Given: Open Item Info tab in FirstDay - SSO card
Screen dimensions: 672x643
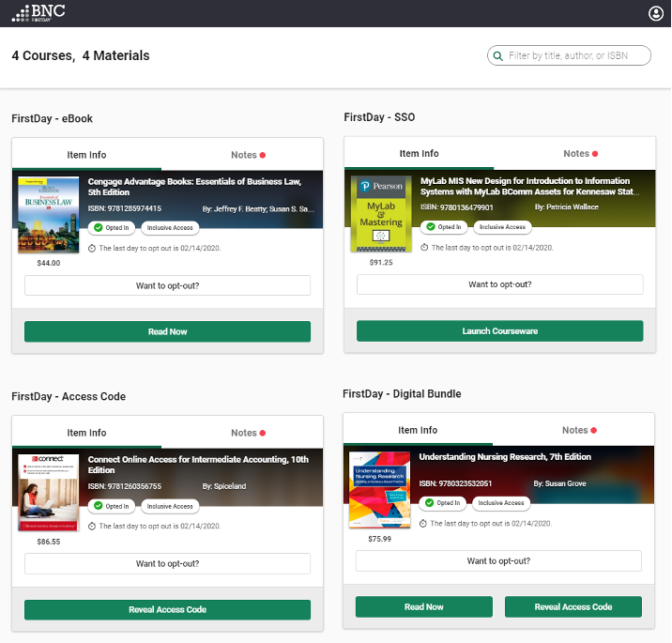Looking at the screenshot, I should [419, 153].
